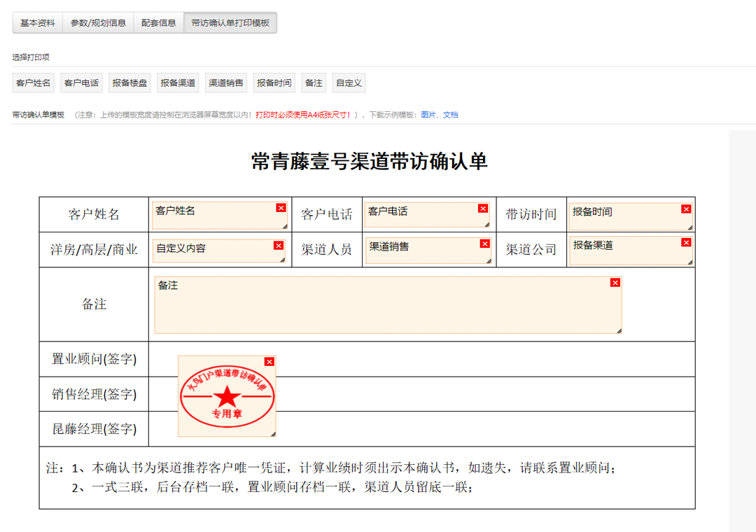Remove the 客户电话 placeholder field
Viewport: 756px width, 532px height.
tap(482, 209)
